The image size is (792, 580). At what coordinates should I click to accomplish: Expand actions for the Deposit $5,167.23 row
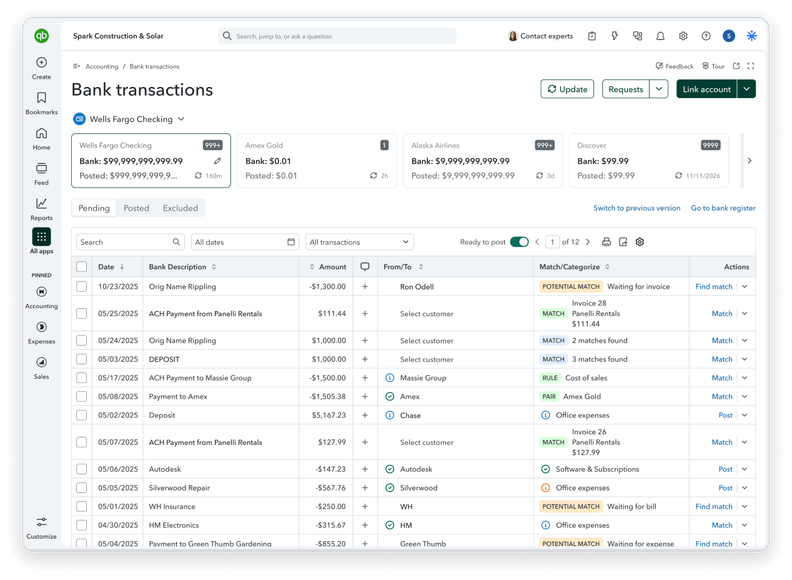pos(745,415)
